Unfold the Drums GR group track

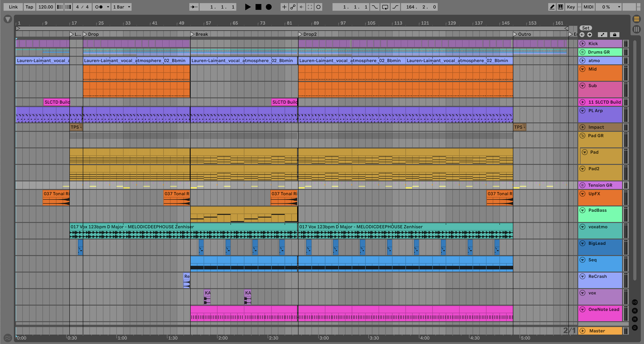tap(582, 52)
